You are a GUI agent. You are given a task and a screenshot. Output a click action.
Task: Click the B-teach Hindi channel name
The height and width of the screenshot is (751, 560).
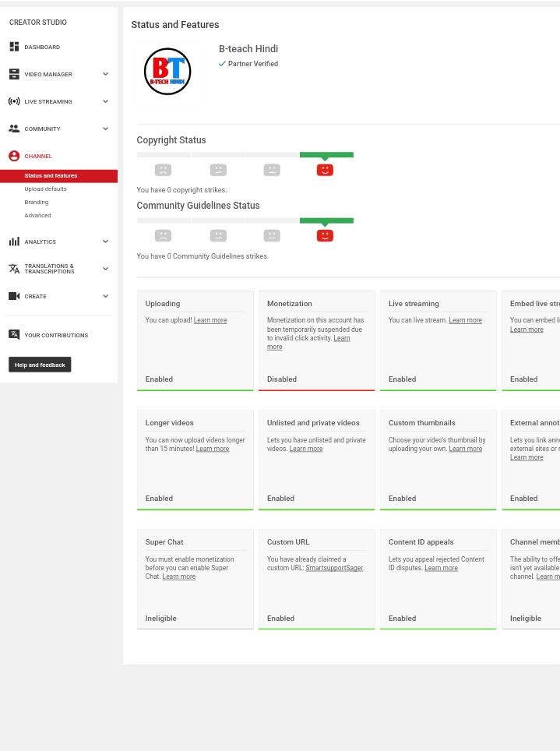[x=248, y=49]
